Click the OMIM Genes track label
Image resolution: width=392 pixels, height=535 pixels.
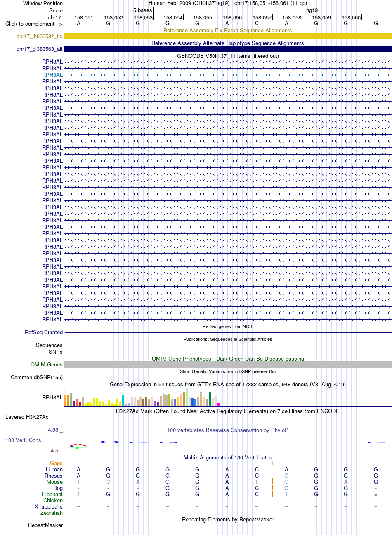point(47,364)
